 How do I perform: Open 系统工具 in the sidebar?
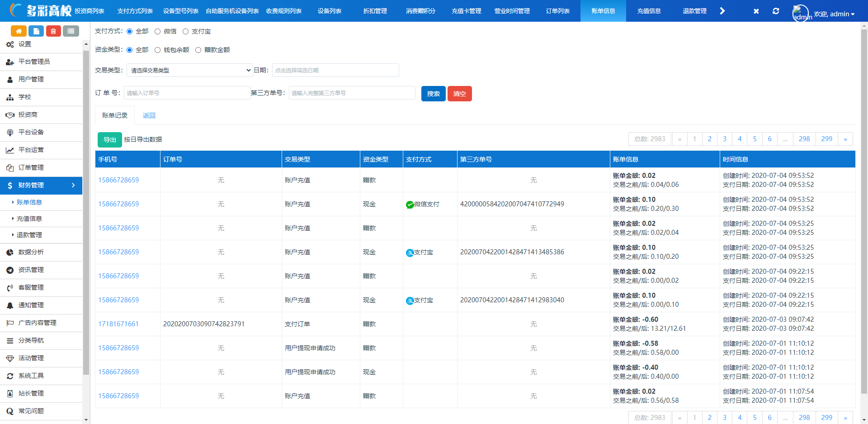pyautogui.click(x=41, y=376)
